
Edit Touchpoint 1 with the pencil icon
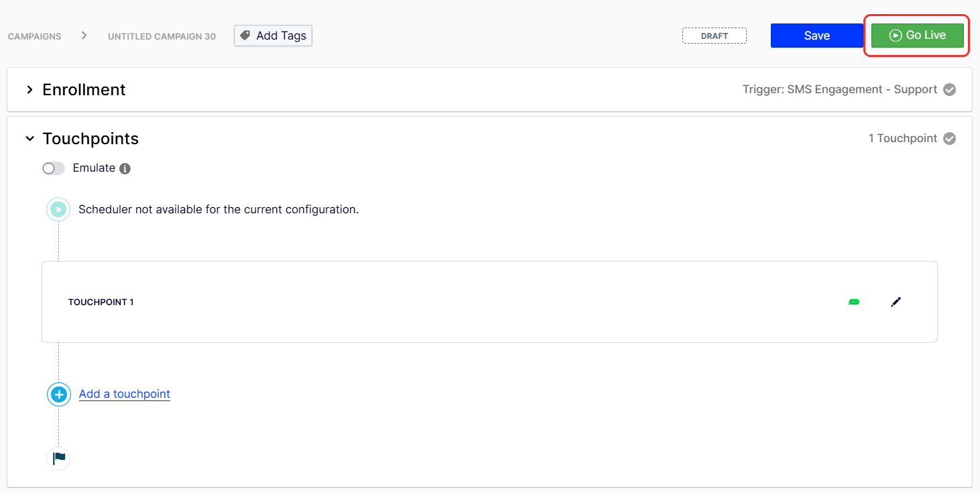point(896,302)
